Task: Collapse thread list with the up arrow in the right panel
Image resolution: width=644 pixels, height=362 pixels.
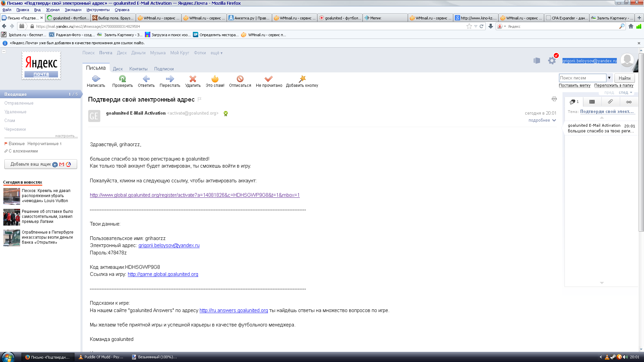Action: (x=602, y=118)
